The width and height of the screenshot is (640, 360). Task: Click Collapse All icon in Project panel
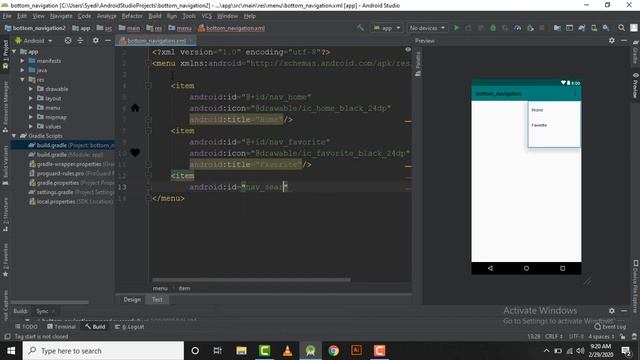[x=80, y=40]
